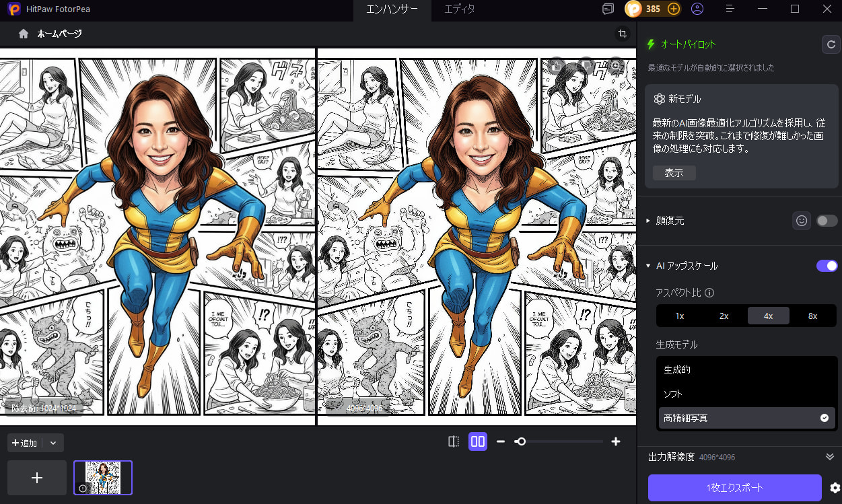Image resolution: width=842 pixels, height=504 pixels.
Task: Switch to split-slider compare view
Action: 454,441
